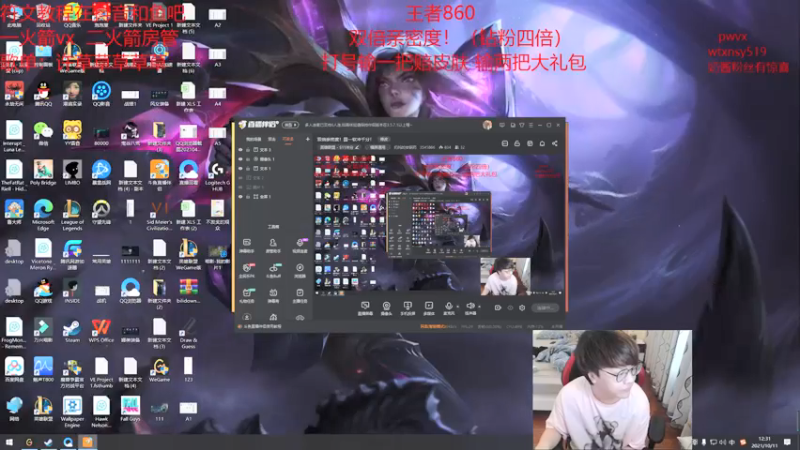Open the YY语音 desktop icon
This screenshot has width=800, height=450.
pos(72,133)
